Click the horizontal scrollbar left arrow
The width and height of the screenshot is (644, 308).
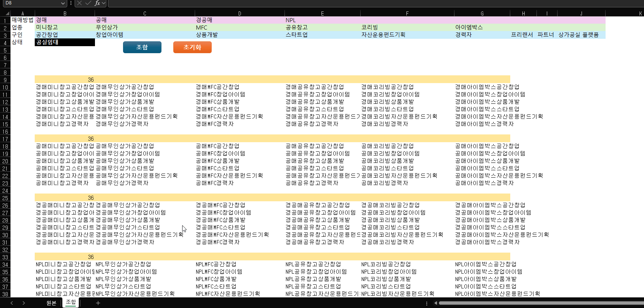(x=436, y=303)
